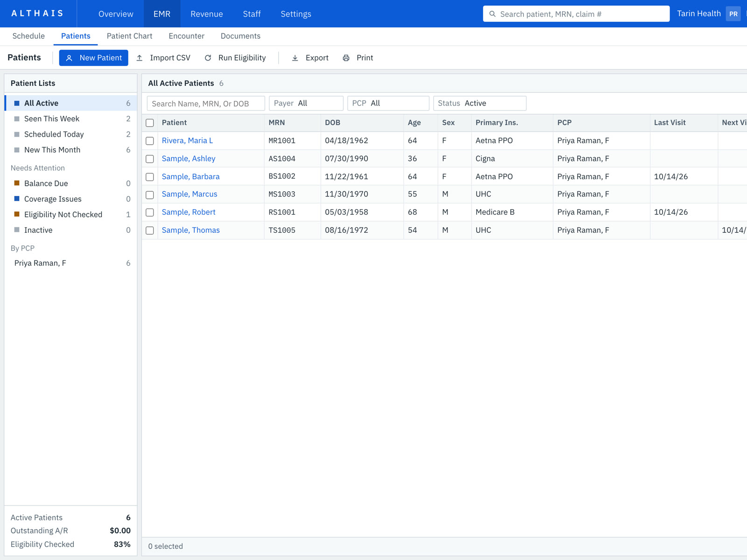Screen dimensions: 747x560
Task: Click the Run Eligibility refresh icon
Action: pyautogui.click(x=208, y=58)
